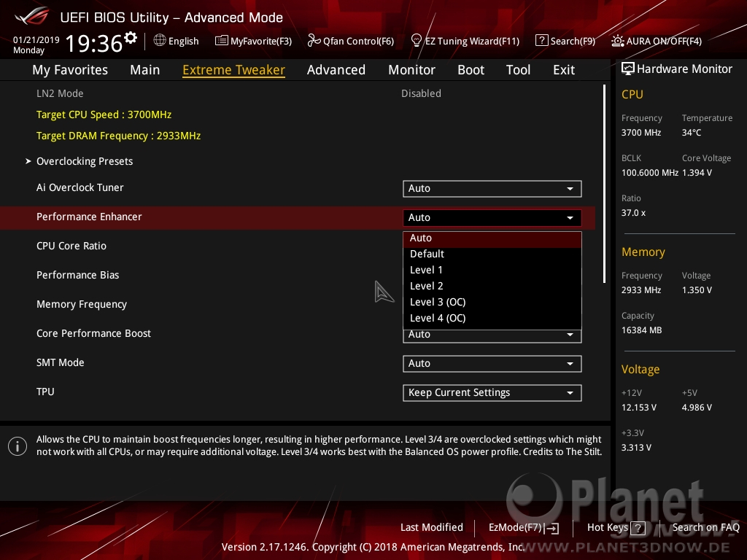Image resolution: width=747 pixels, height=560 pixels.
Task: Click the +12V 12.153 V reading
Action: point(638,408)
